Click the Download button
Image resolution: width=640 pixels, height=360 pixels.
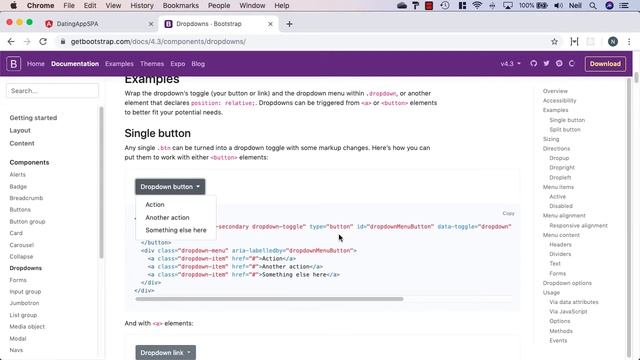tap(605, 64)
